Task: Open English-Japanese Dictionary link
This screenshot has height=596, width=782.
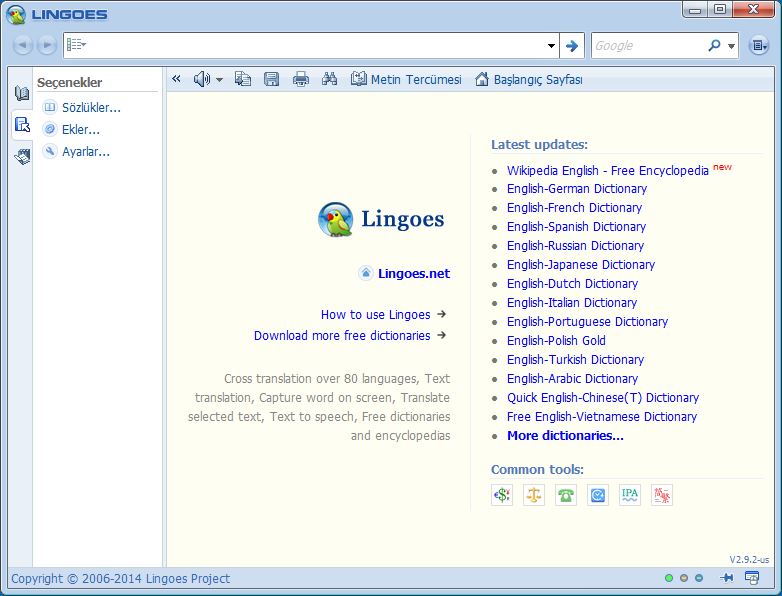Action: point(581,264)
